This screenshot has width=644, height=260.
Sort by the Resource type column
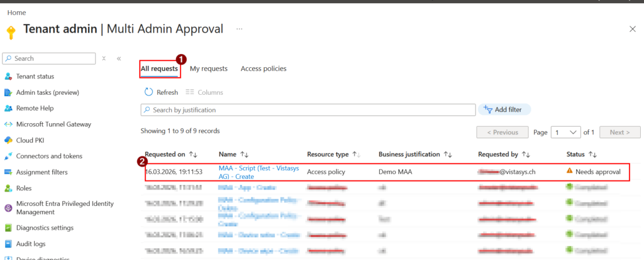pyautogui.click(x=357, y=154)
